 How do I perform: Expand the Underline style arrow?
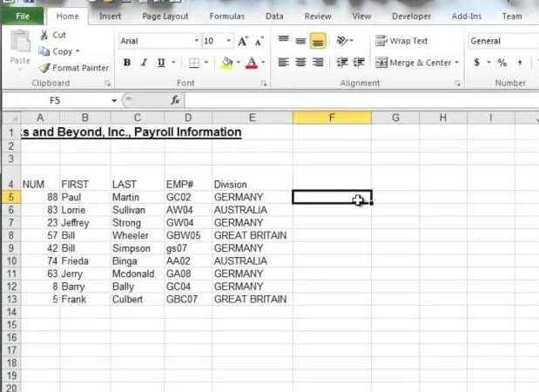(x=173, y=63)
